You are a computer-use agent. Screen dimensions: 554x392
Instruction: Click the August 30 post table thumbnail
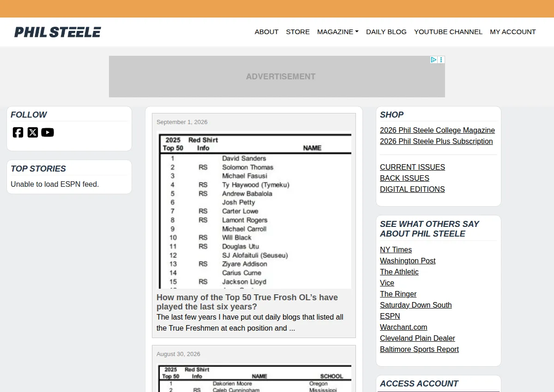coord(254,378)
